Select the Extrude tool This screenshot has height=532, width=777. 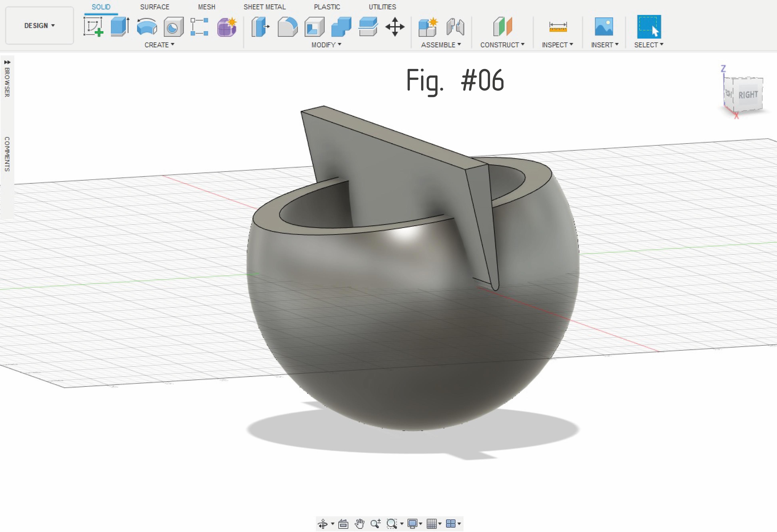pyautogui.click(x=120, y=27)
